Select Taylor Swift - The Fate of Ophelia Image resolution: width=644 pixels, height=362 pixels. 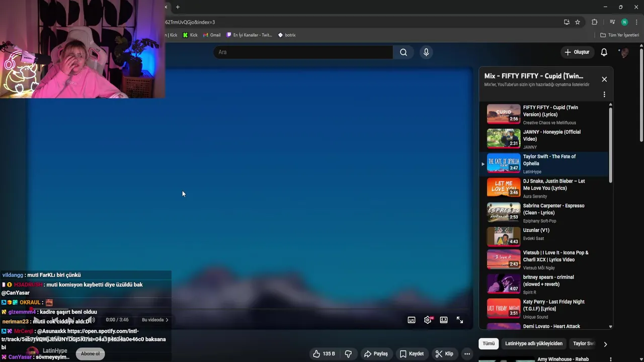[x=543, y=164]
